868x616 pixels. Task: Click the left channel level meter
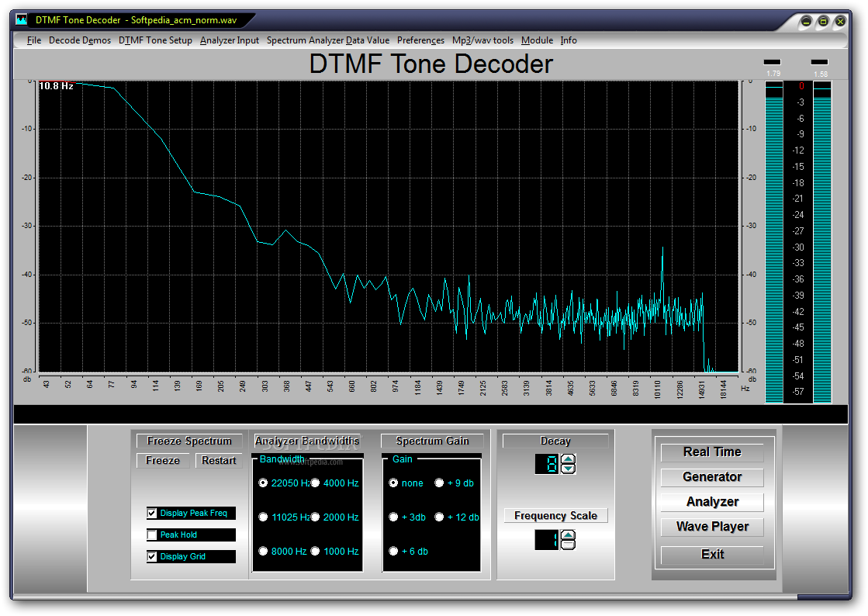774,242
